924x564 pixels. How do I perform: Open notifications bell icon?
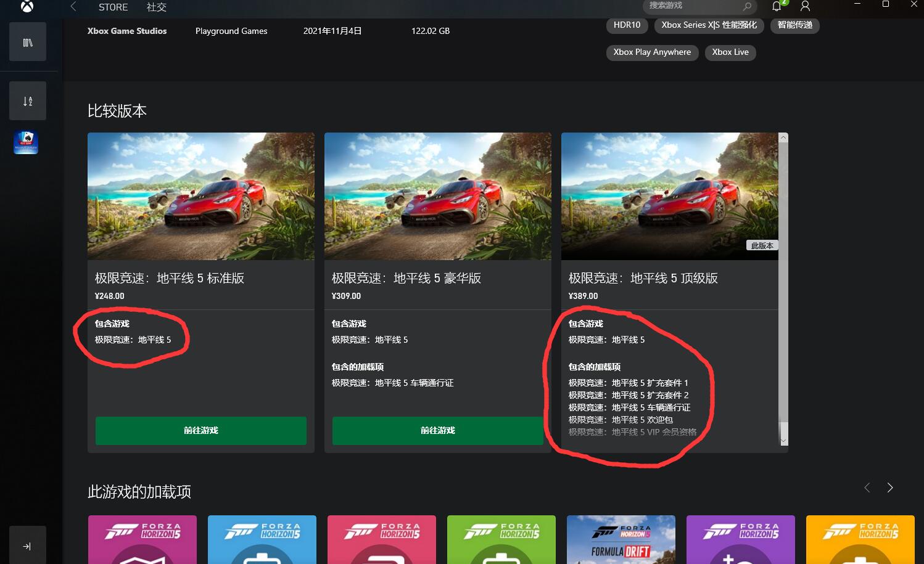(x=777, y=6)
